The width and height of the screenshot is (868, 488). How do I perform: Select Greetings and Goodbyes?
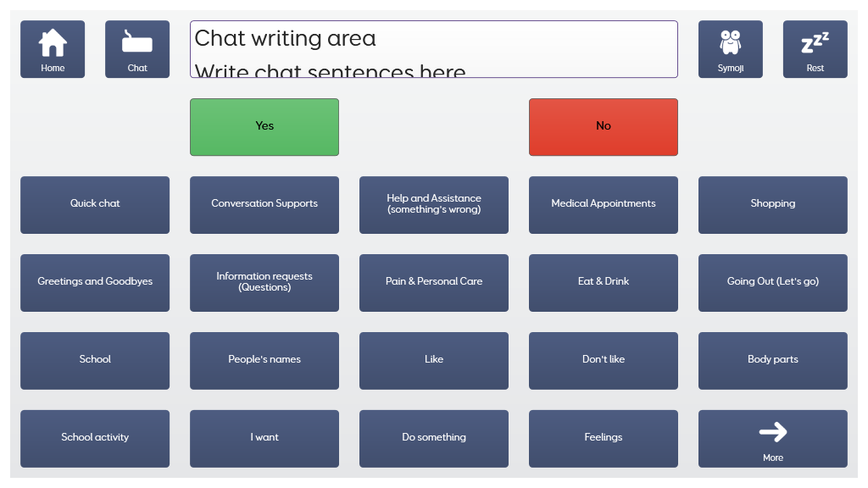coord(95,283)
